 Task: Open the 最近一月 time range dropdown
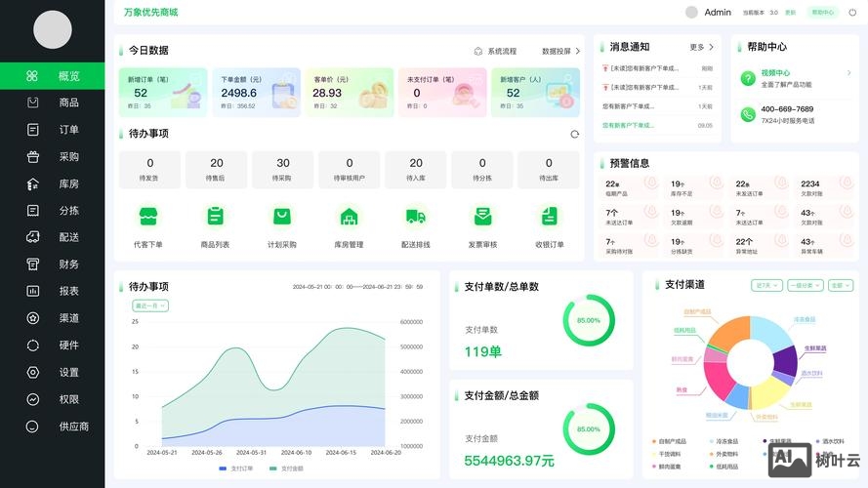click(150, 305)
